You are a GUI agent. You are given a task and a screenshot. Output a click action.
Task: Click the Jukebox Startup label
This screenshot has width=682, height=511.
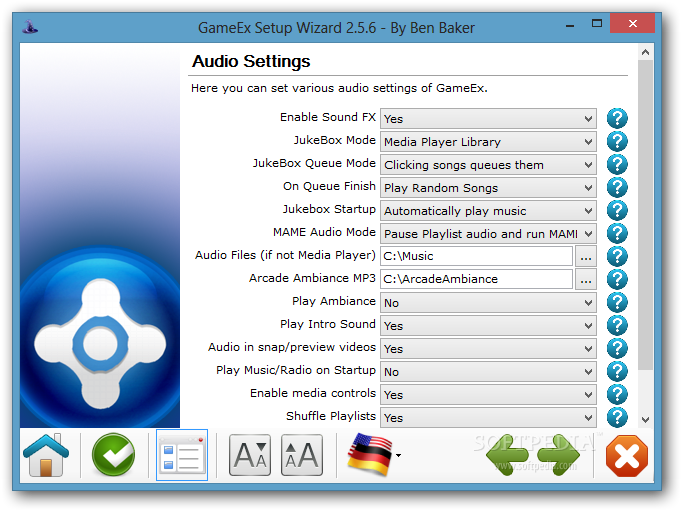[x=329, y=209]
